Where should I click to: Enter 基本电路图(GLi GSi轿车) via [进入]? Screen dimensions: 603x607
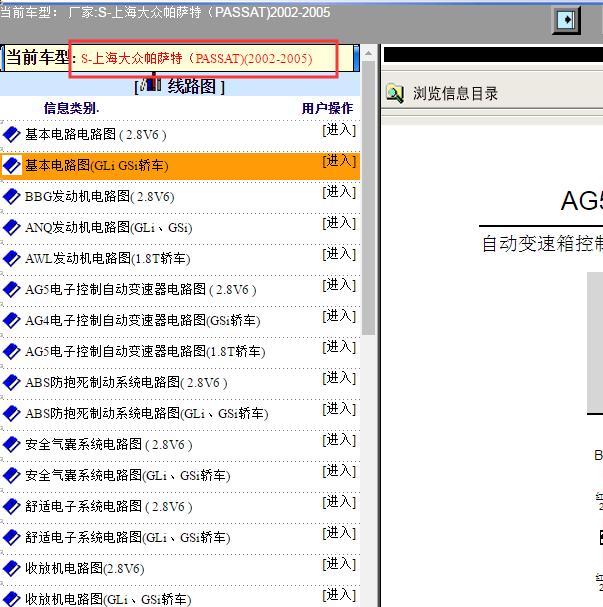click(339, 161)
